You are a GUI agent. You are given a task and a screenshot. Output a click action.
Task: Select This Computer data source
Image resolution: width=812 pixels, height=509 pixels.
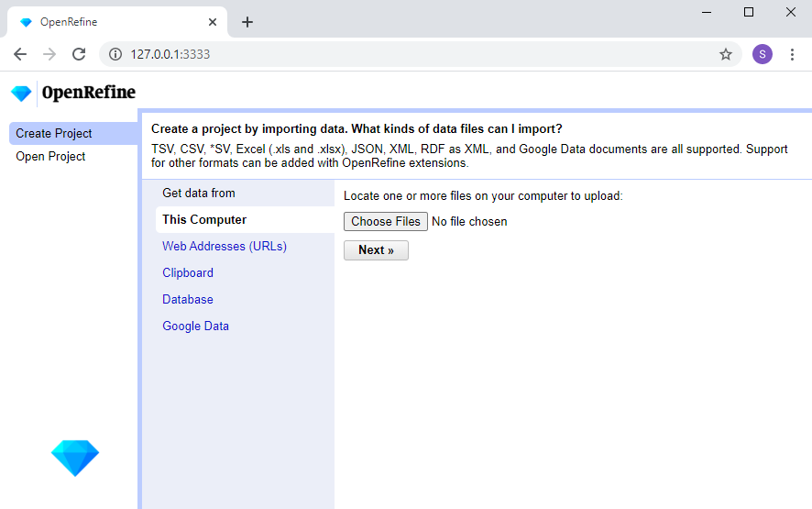pos(245,220)
